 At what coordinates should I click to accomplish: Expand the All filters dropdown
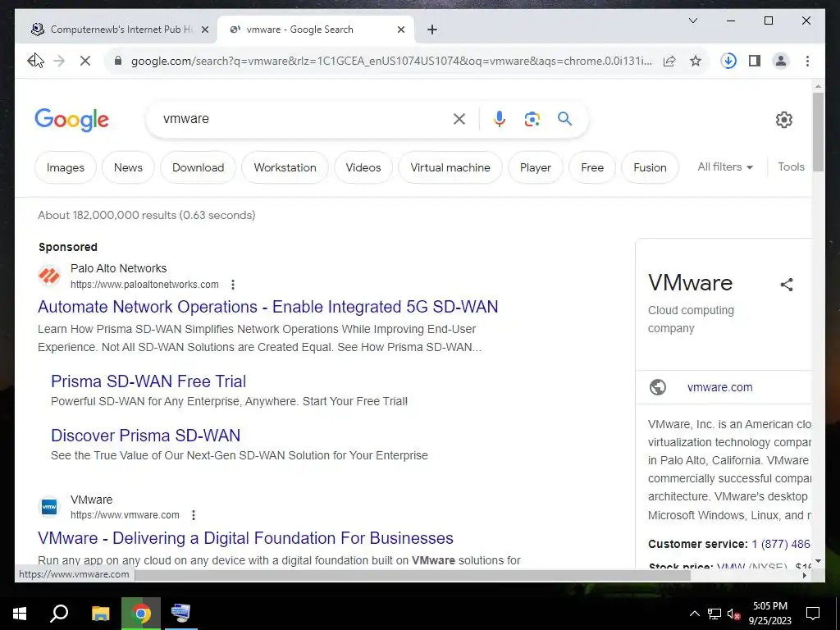tap(725, 167)
